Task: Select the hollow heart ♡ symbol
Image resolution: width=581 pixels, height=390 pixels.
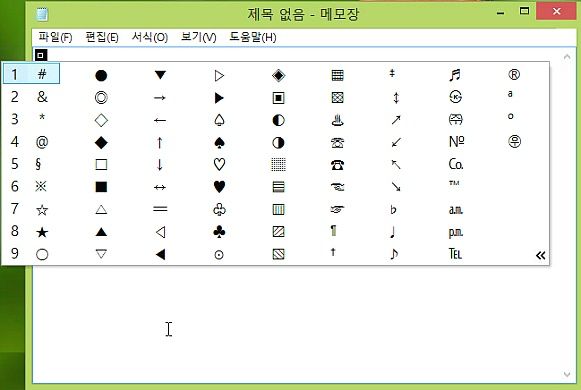Action: [219, 164]
